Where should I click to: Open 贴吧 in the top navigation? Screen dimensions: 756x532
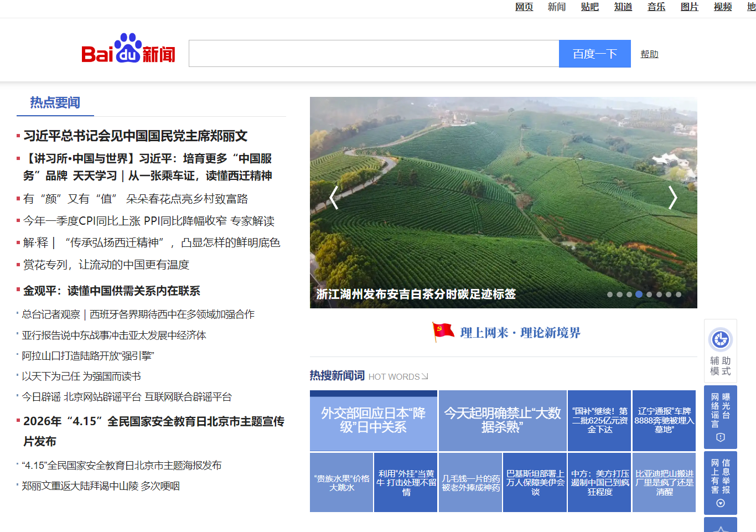tap(590, 7)
